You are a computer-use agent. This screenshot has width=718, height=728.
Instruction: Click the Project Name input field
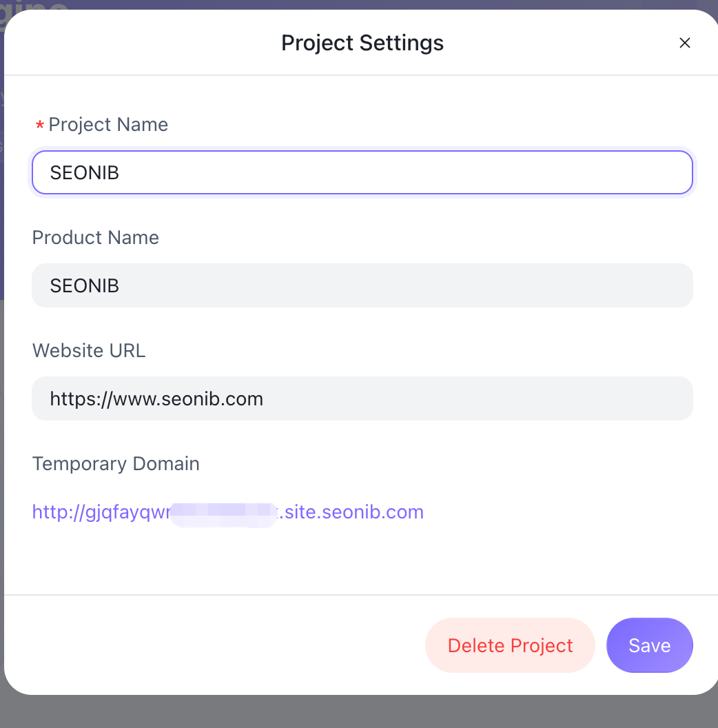pos(362,172)
